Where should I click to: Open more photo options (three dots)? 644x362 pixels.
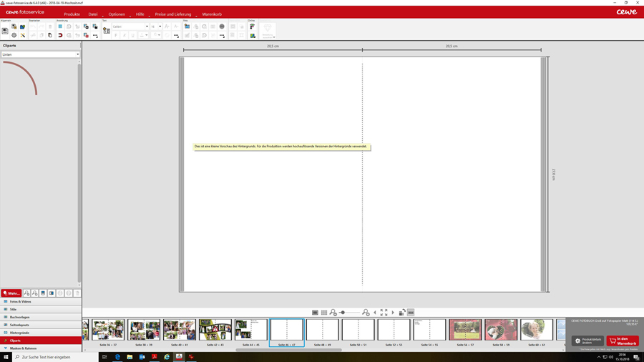[222, 35]
